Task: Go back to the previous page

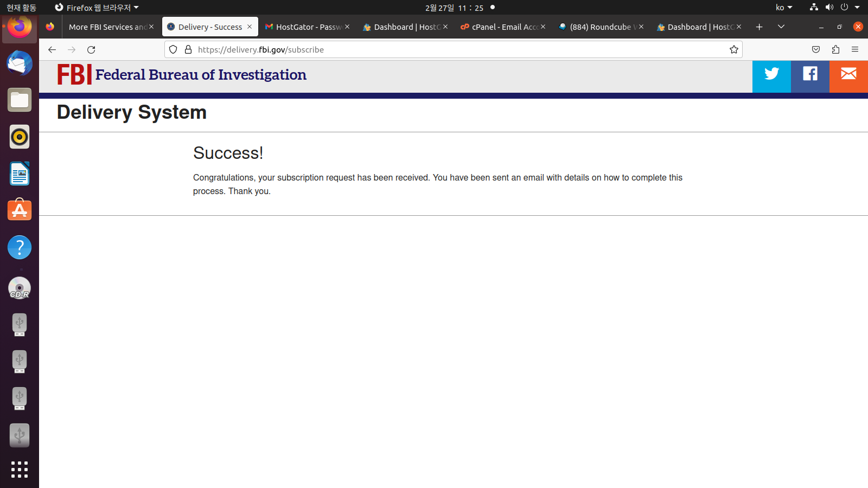Action: (x=52, y=50)
